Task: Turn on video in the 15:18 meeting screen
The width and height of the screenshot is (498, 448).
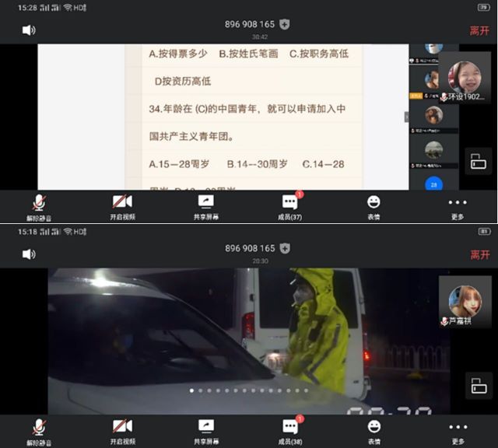Action: 123,432
